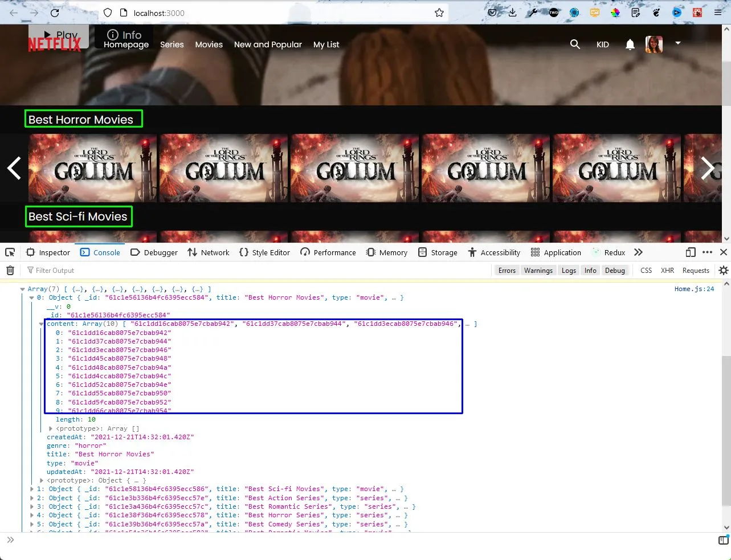Open the Performance tab
The image size is (731, 560).
tap(328, 252)
